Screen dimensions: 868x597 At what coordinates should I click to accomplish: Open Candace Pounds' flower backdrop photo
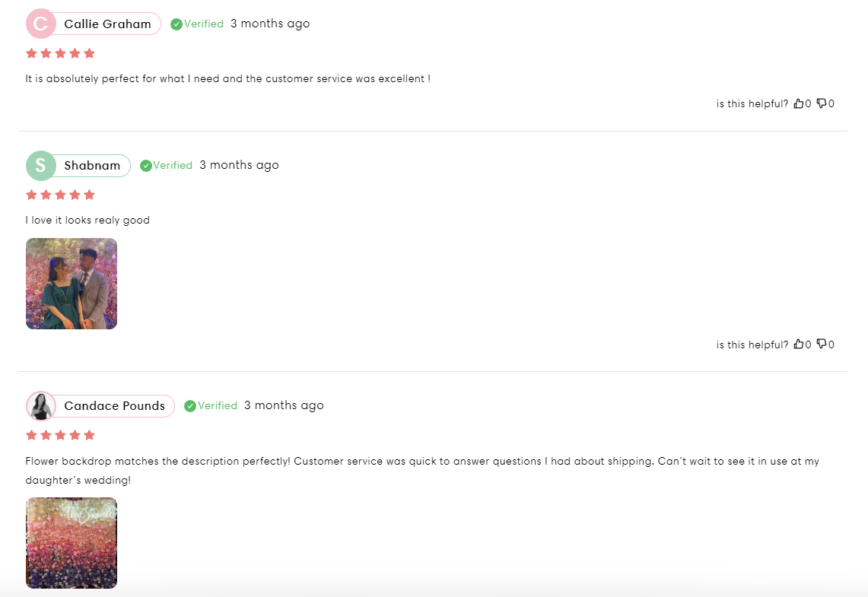[72, 543]
